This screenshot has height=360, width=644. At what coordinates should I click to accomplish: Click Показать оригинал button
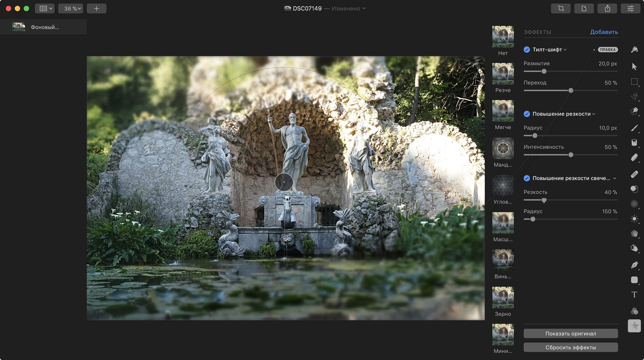pos(571,334)
